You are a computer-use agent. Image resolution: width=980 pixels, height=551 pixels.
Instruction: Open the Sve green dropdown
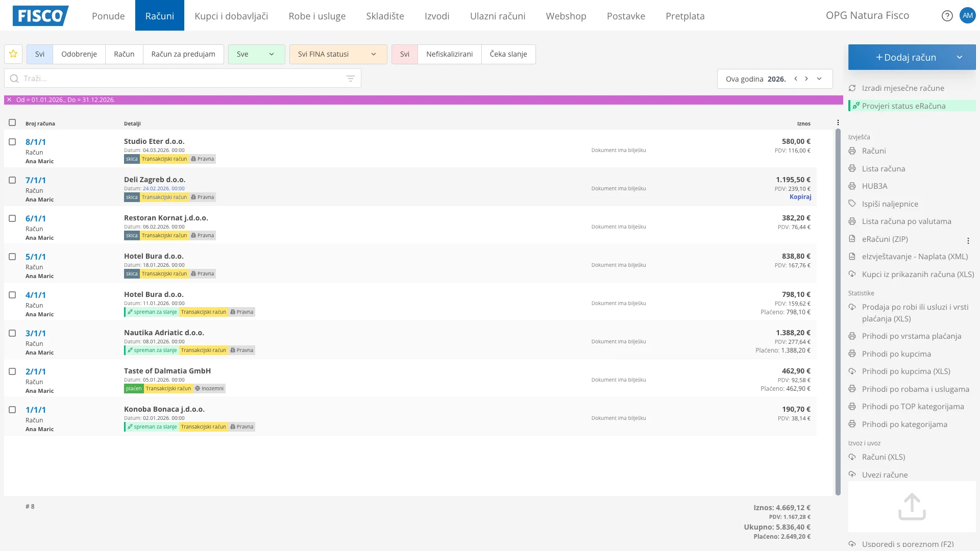(256, 54)
